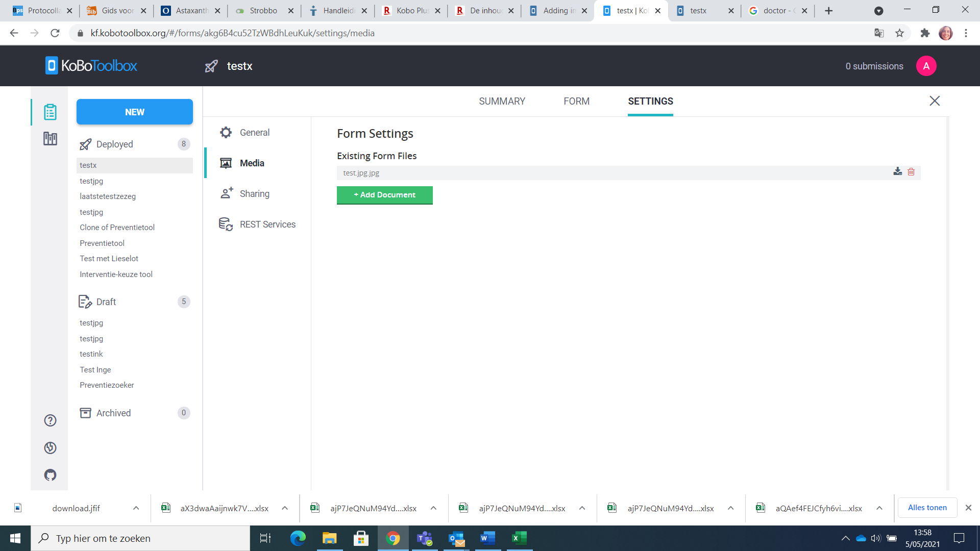980x551 pixels.
Task: Open Microsoft Store from taskbar
Action: click(361, 538)
